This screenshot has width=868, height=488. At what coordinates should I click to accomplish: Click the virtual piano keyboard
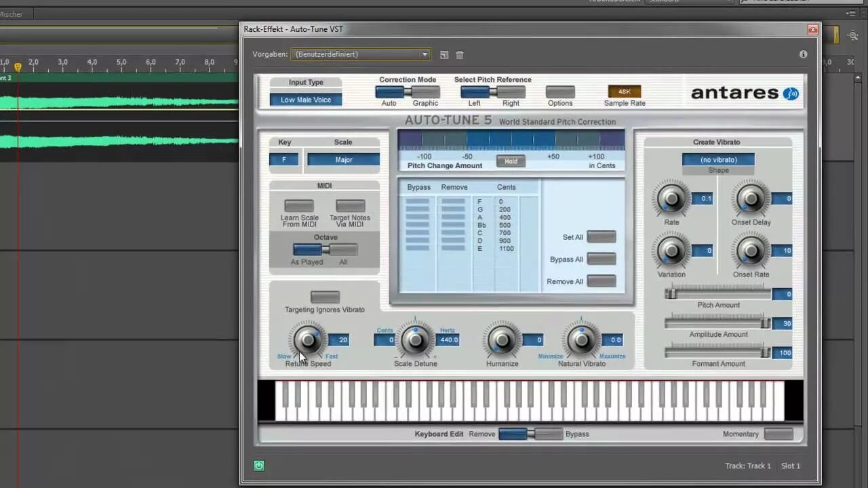(x=530, y=401)
